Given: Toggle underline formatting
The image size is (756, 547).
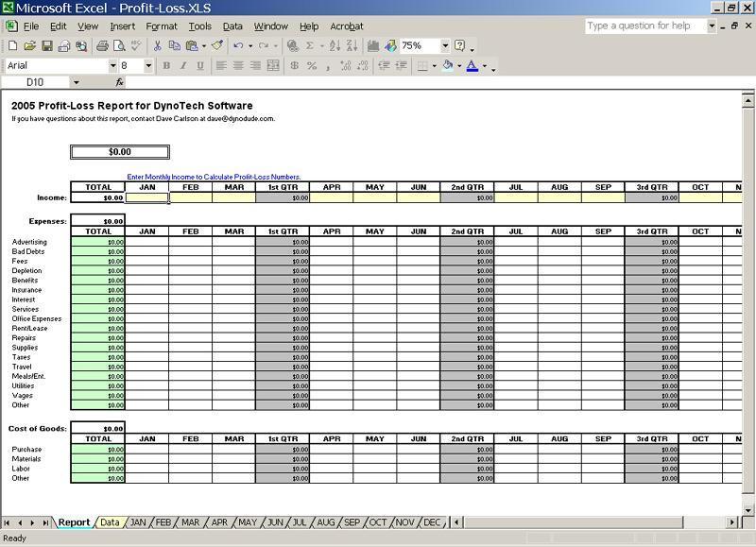Looking at the screenshot, I should click(x=200, y=65).
